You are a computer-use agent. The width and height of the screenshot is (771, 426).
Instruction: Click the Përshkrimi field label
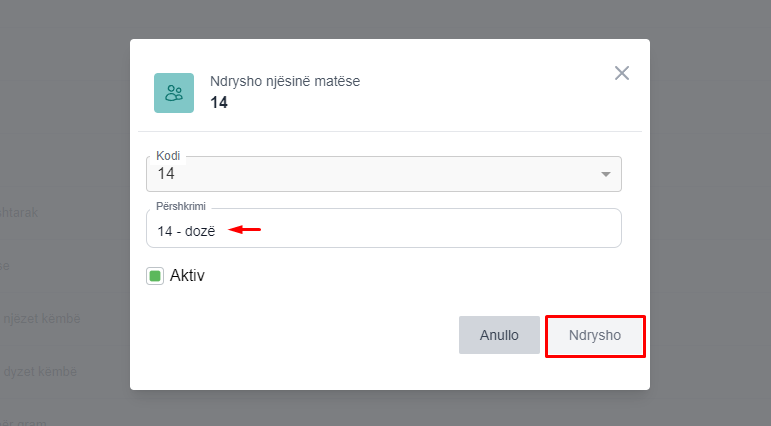click(187, 207)
